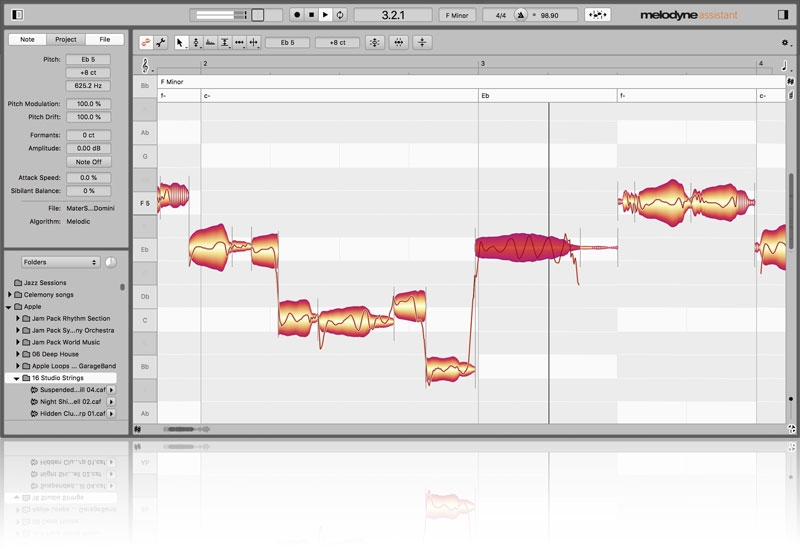
Task: Preview the Night Shi...ell 02.caf file
Action: click(111, 401)
